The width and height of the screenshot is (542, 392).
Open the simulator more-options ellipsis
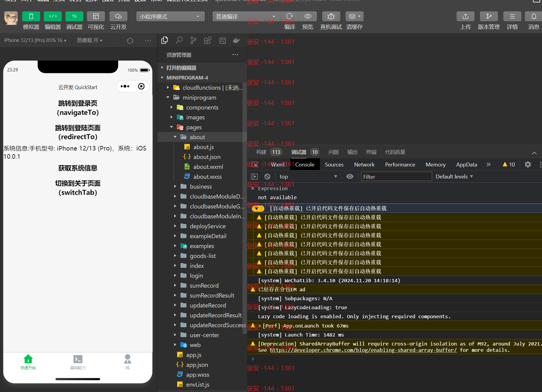point(148,40)
